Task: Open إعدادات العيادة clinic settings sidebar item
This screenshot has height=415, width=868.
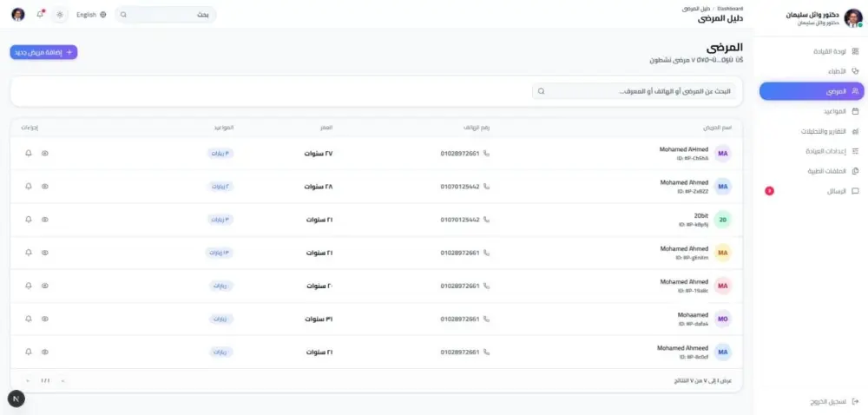Action: click(812, 151)
